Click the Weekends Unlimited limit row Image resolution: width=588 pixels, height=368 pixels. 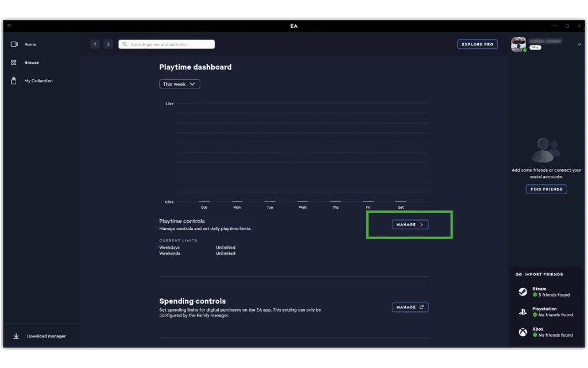coord(198,254)
